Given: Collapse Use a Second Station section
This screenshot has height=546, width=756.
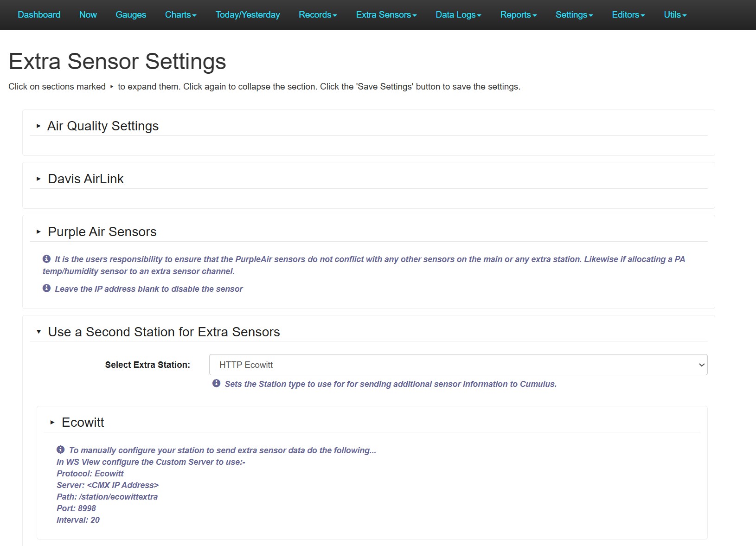Looking at the screenshot, I should point(163,332).
